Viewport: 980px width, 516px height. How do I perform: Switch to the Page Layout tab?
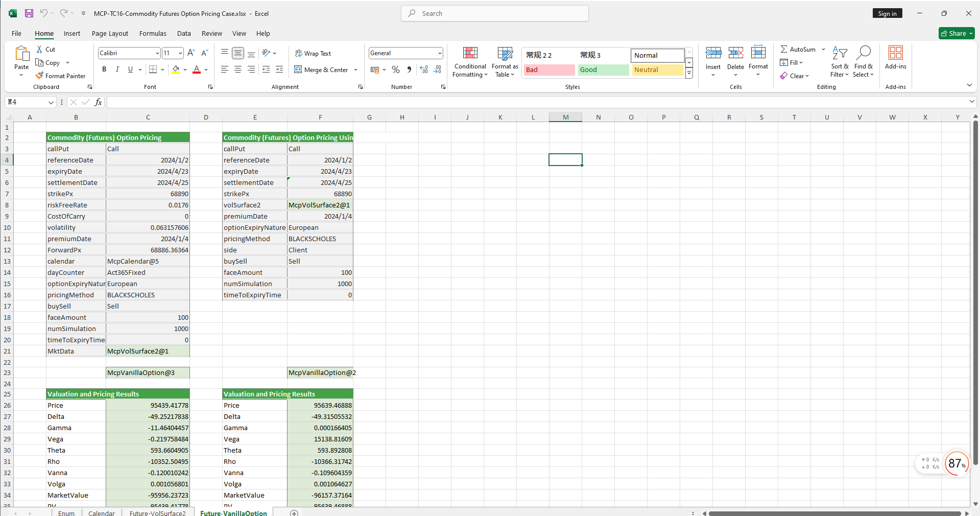click(x=110, y=33)
